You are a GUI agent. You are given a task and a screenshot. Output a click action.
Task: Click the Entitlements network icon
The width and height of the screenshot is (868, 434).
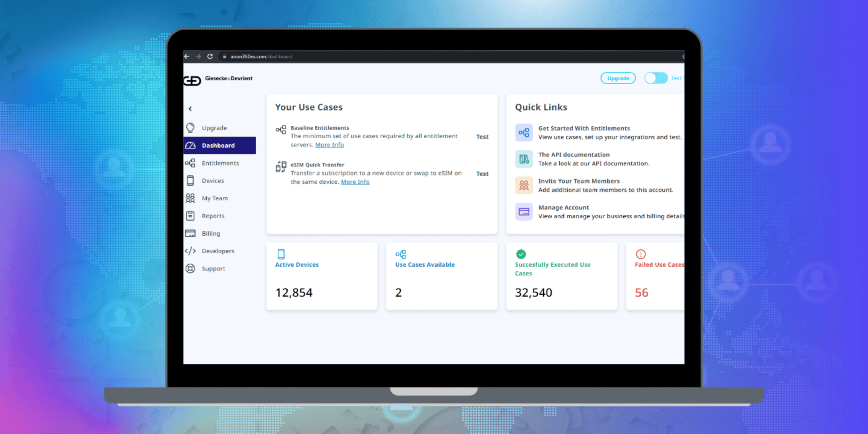click(x=191, y=163)
